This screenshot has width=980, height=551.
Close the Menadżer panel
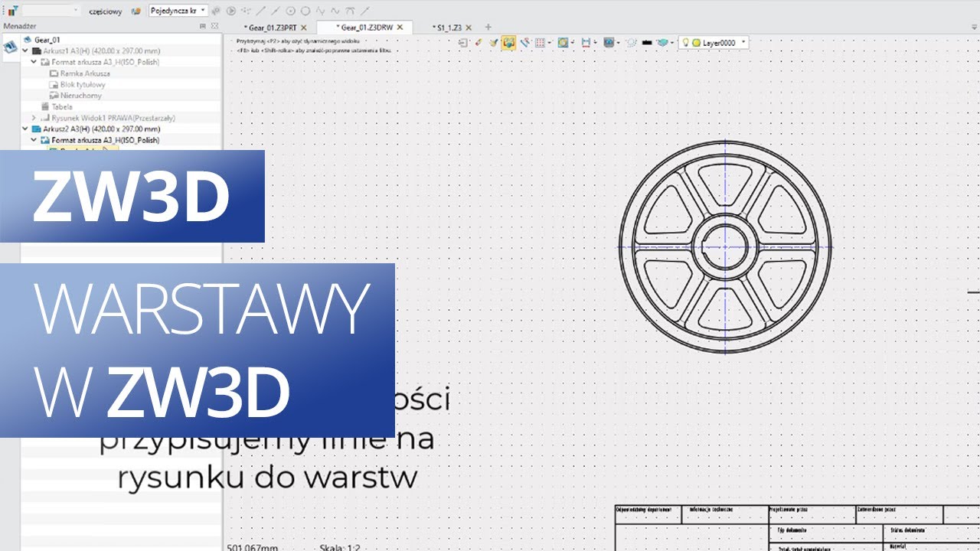(214, 26)
